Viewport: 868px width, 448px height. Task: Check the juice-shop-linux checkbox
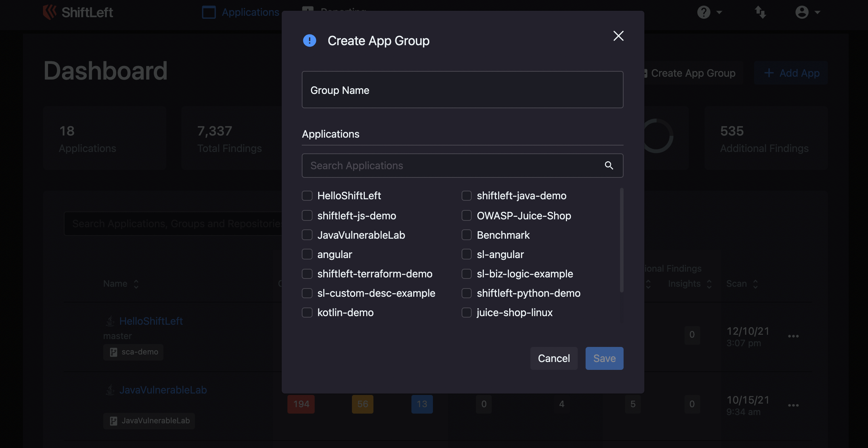[466, 313]
